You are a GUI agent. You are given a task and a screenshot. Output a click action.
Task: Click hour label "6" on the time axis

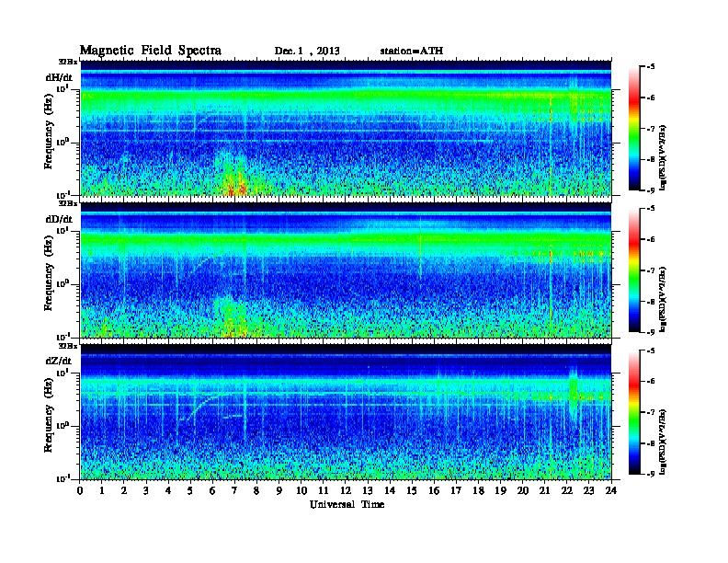pyautogui.click(x=212, y=490)
